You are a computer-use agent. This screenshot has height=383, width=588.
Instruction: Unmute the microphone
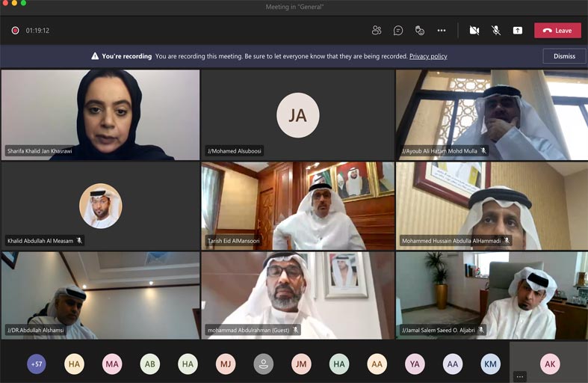(495, 31)
